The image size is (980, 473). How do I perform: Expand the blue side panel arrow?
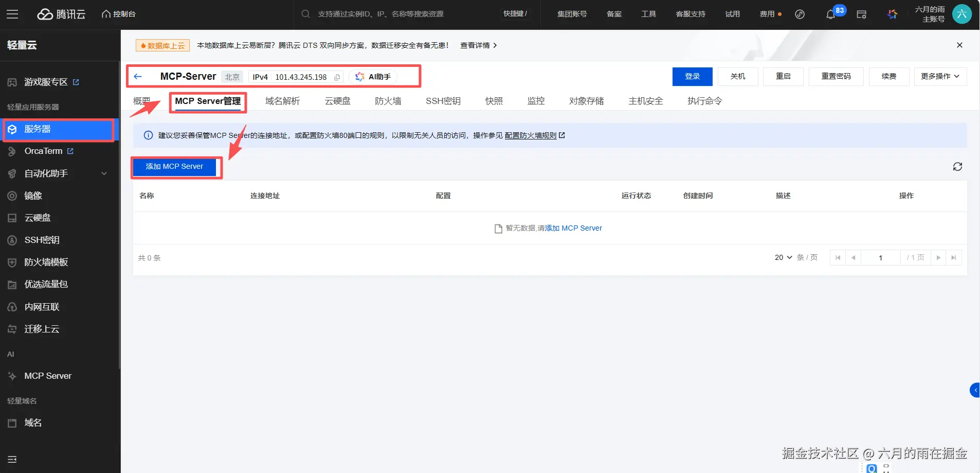975,390
